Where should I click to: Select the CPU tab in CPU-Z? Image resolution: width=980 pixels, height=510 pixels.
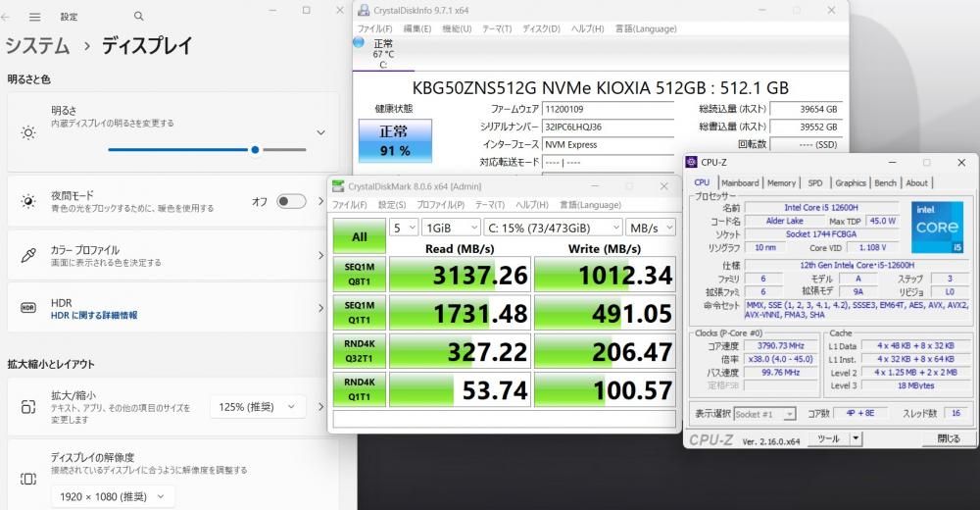[x=702, y=182]
